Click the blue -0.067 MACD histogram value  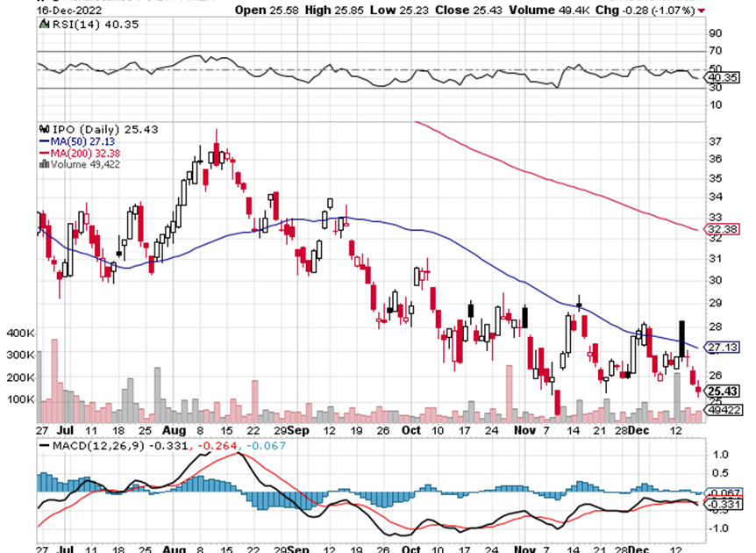click(266, 446)
